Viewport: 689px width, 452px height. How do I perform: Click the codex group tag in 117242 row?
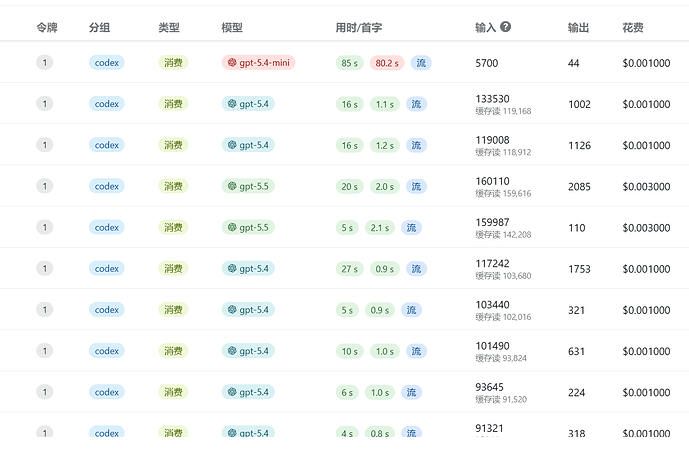(x=107, y=268)
